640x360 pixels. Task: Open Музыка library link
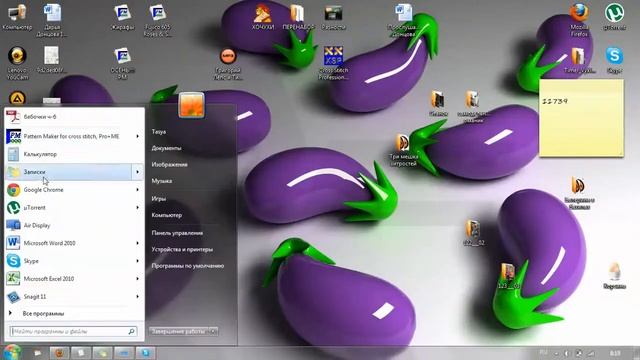(162, 181)
